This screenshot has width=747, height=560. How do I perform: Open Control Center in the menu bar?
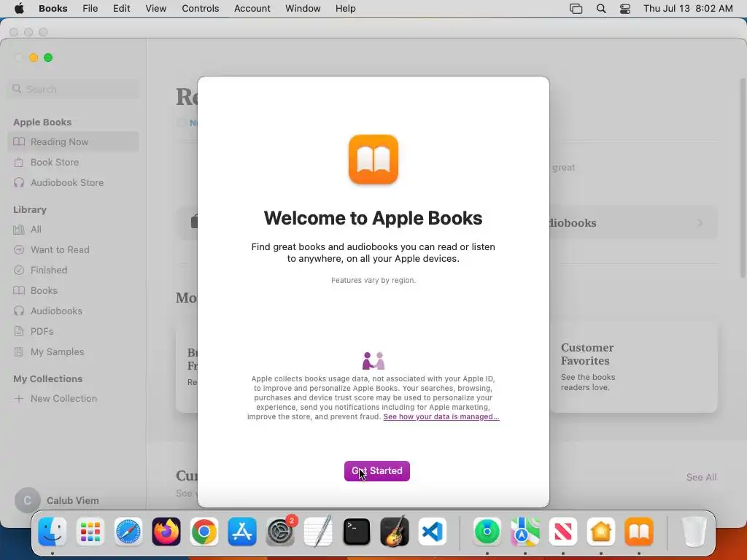pos(625,9)
